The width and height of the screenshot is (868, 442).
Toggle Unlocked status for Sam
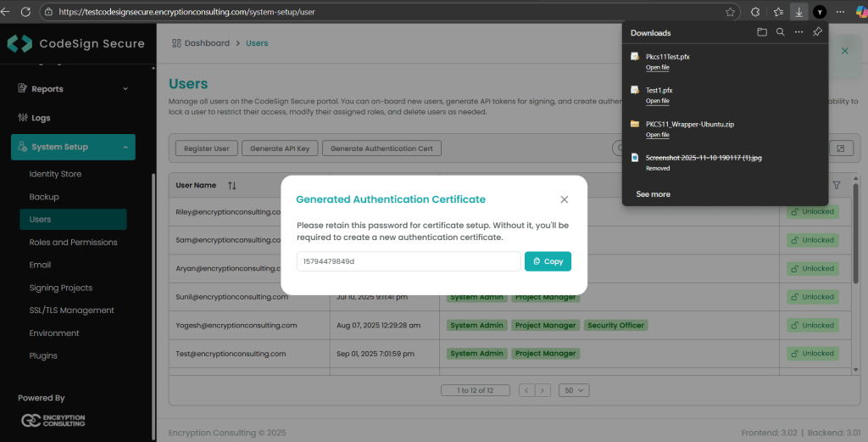[813, 240]
